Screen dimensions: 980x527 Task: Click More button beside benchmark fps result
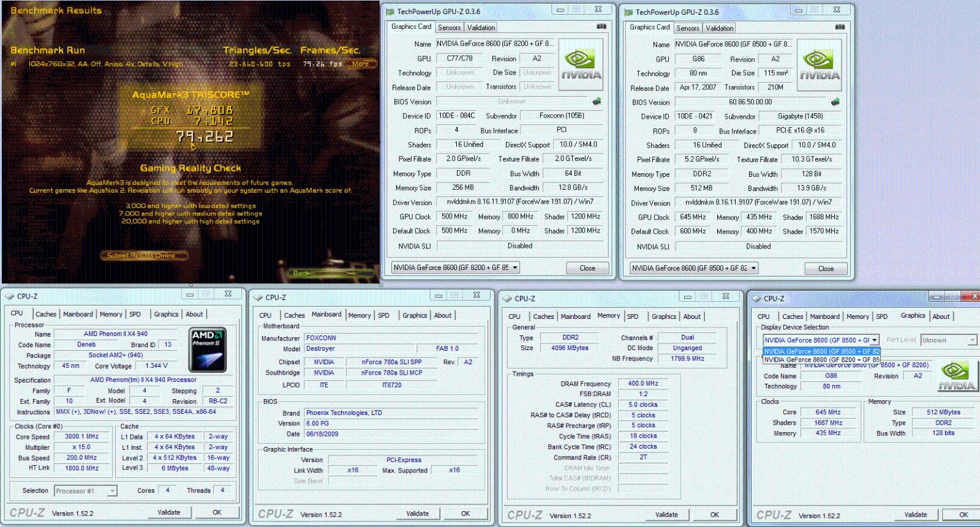coord(361,64)
